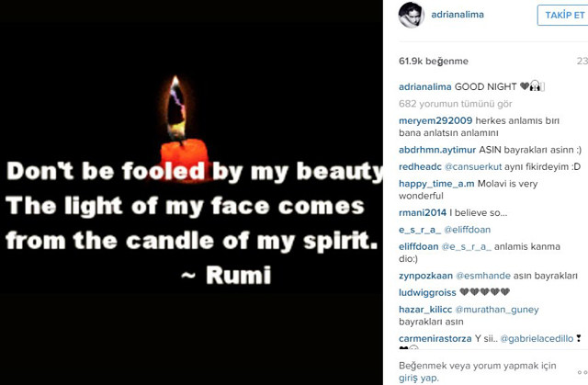Viewport: 588px width, 385px height.
Task: Open adrianalima's profile picture avatar
Action: pyautogui.click(x=411, y=15)
